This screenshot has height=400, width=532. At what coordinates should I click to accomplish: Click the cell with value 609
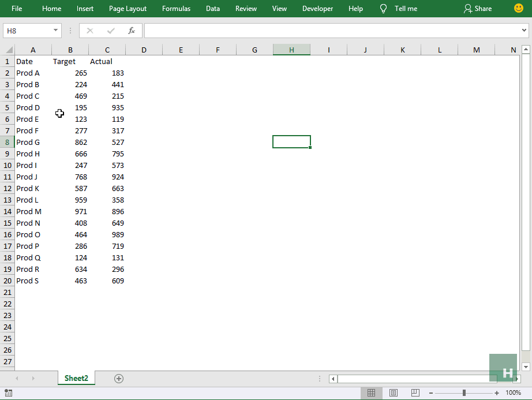point(107,281)
